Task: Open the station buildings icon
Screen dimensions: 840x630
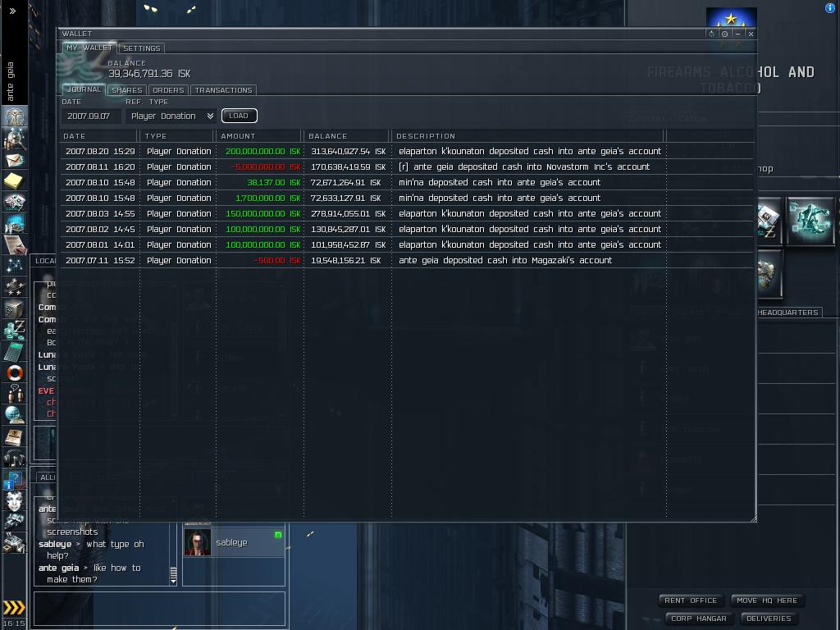Action: [15, 543]
